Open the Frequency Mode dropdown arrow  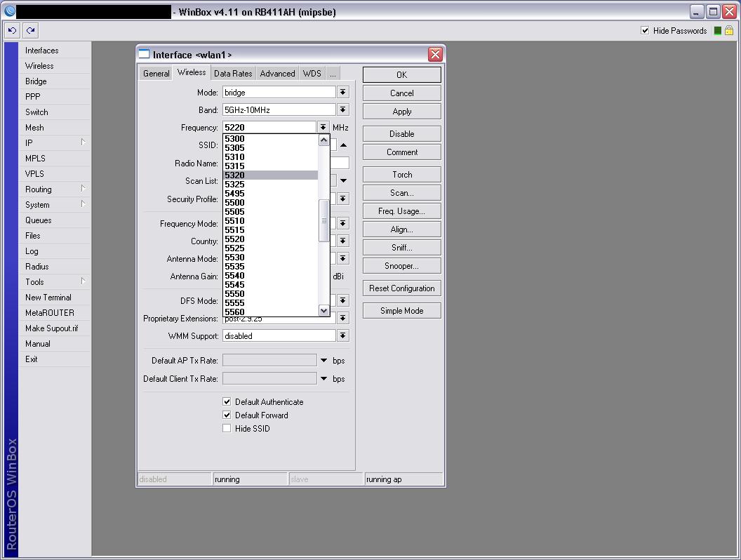[343, 223]
